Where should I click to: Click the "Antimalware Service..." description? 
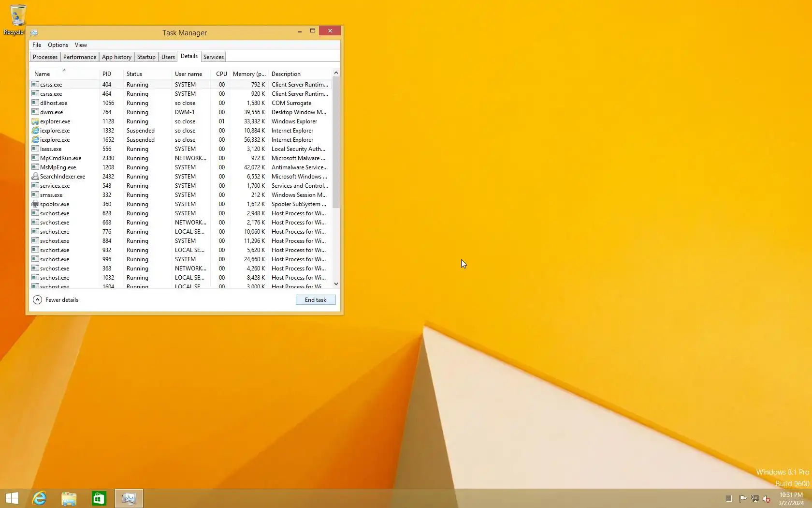tap(300, 167)
